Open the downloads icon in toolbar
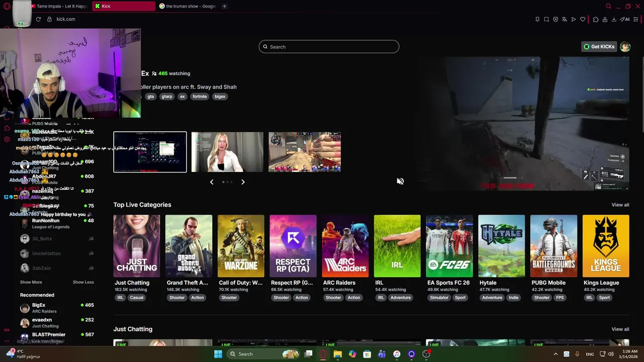Screen dimensions: 644x362 click(x=614, y=19)
